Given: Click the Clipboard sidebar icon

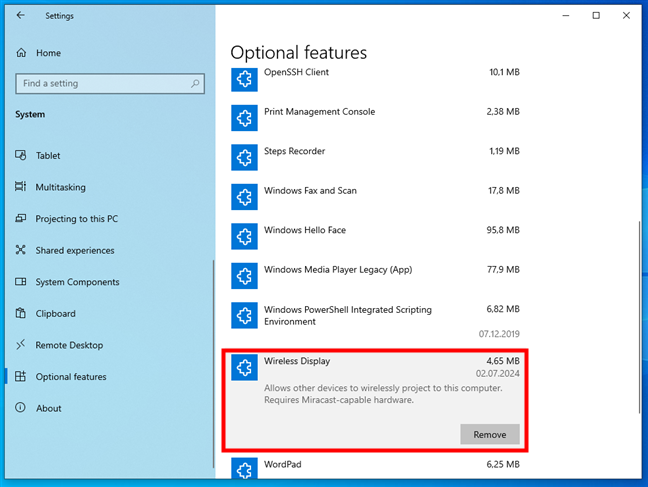Looking at the screenshot, I should tap(21, 313).
